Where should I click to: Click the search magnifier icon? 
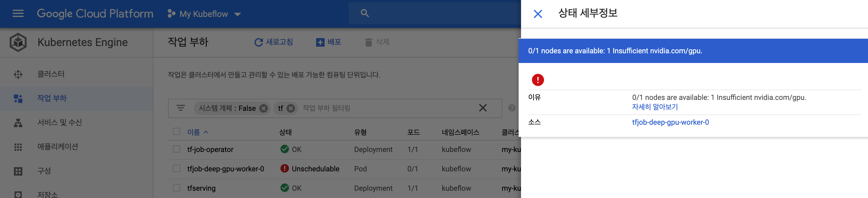(x=364, y=14)
